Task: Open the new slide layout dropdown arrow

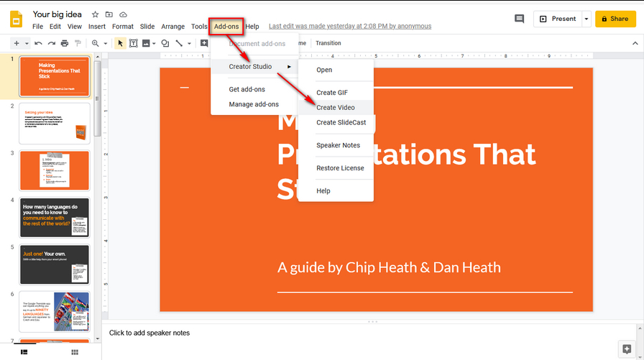Action: click(x=27, y=43)
